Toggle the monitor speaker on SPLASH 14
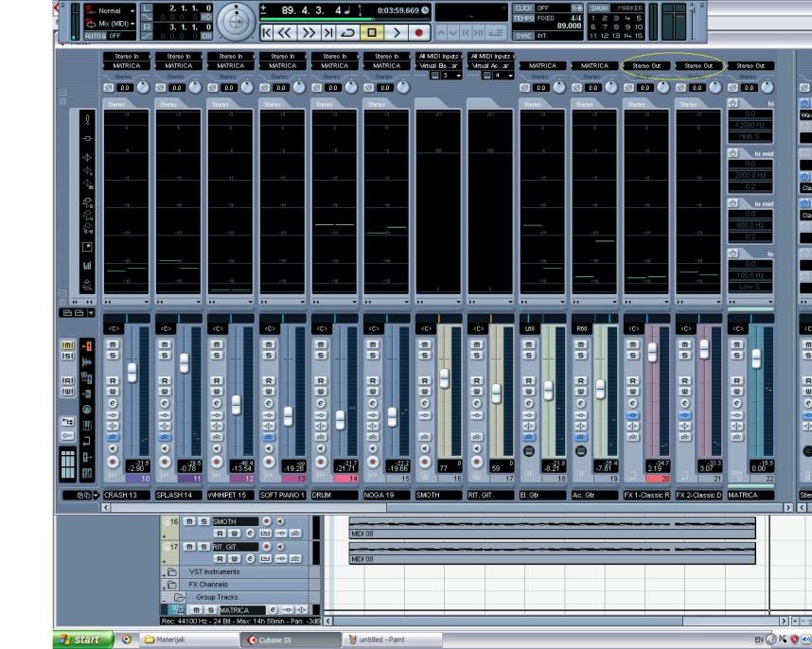 point(166,450)
